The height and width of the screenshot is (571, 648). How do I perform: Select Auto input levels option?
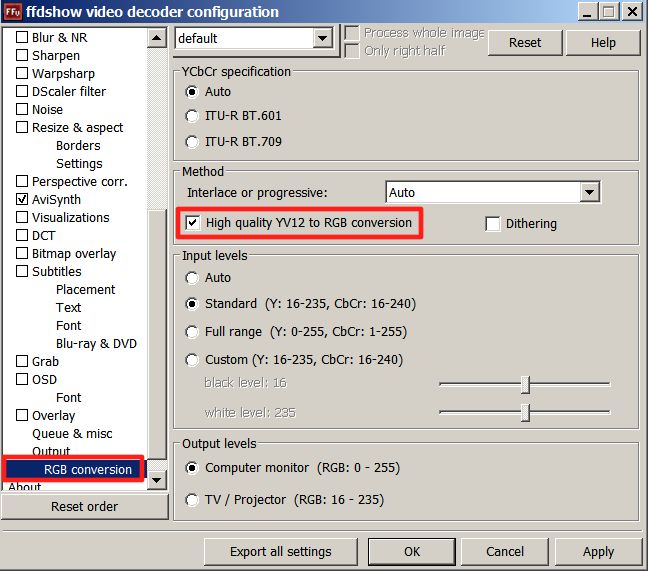(x=192, y=278)
